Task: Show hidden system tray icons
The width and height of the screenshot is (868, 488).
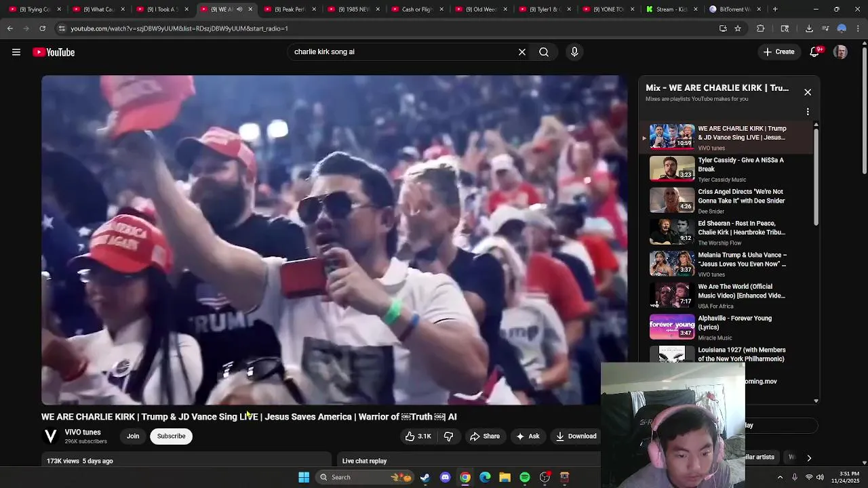Action: click(x=780, y=477)
